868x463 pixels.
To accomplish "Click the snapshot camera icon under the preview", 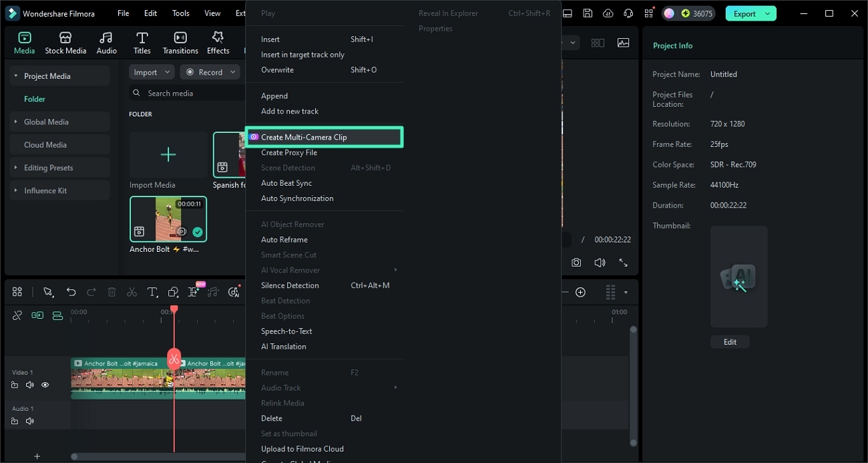I will click(x=576, y=263).
